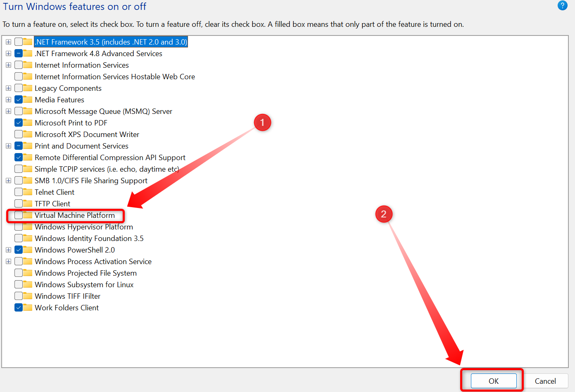Check the Windows Hypervisor Platform box

click(x=19, y=227)
